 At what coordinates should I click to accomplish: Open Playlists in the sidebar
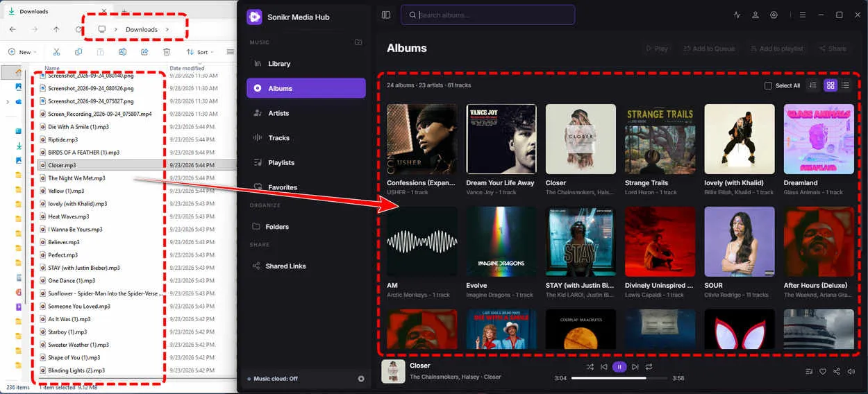pos(306,162)
